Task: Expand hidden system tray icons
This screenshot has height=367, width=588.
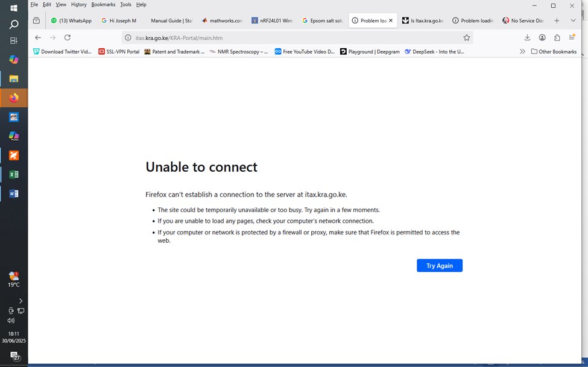Action: (x=21, y=301)
